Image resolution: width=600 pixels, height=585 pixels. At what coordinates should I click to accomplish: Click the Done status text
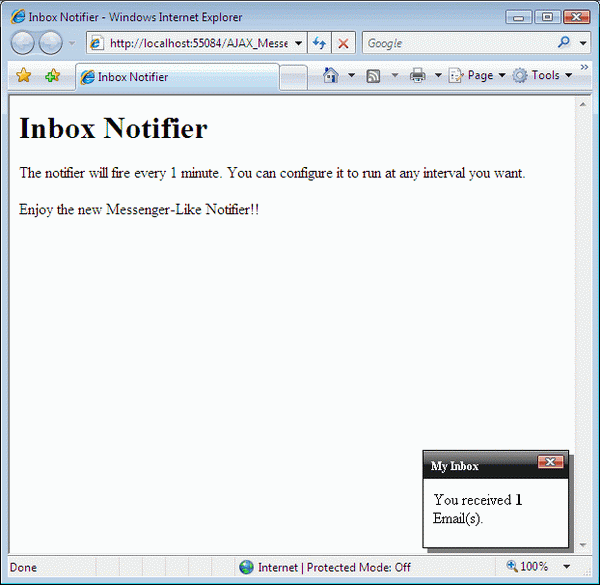coord(23,567)
